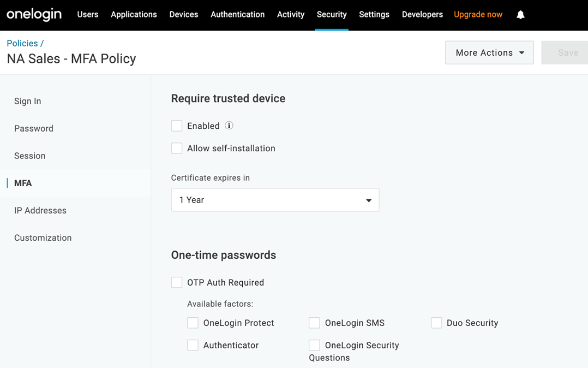The image size is (588, 368).
Task: Enable the Authenticator factor
Action: pyautogui.click(x=193, y=345)
